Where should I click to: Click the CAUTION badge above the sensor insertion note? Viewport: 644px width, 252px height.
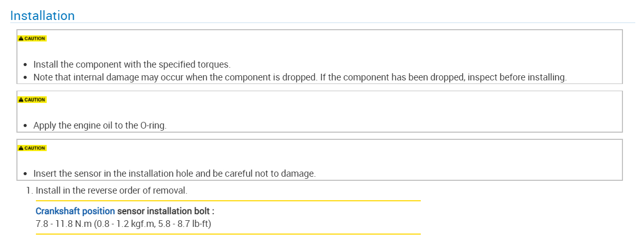click(32, 149)
